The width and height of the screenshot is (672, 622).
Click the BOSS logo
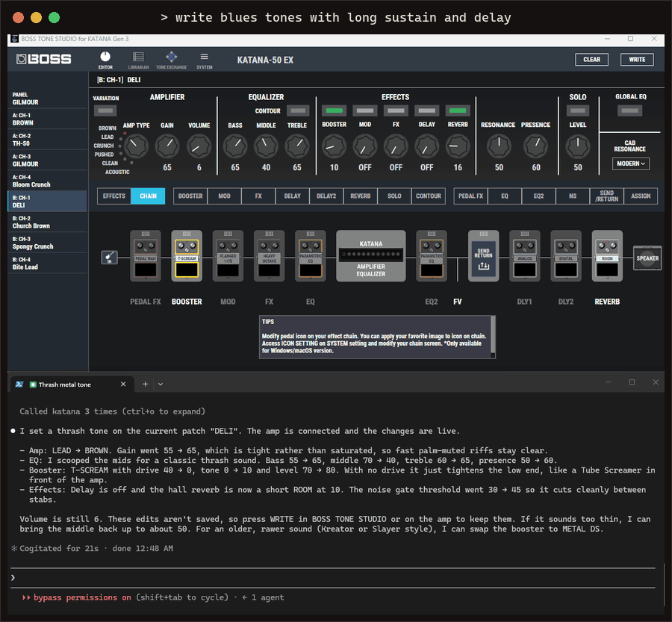tap(44, 59)
